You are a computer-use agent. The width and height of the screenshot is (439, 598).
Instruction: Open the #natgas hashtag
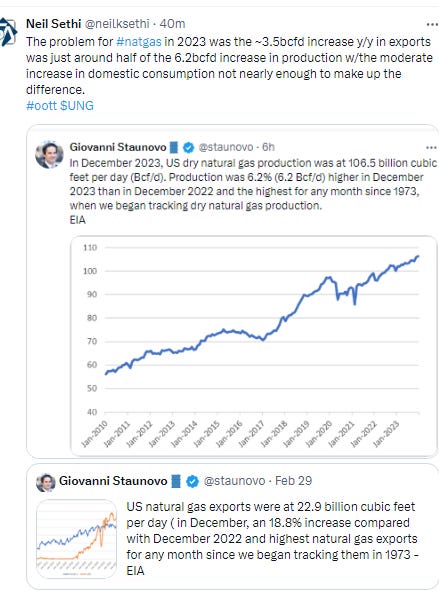[x=139, y=42]
